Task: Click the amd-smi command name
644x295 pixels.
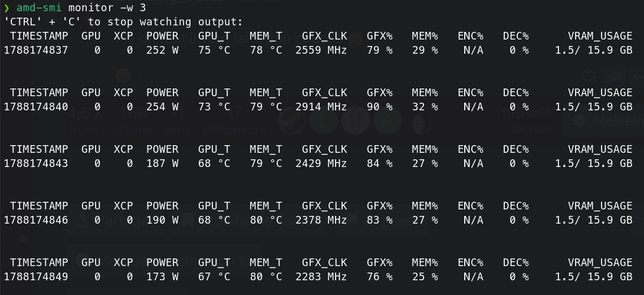Action: (x=39, y=8)
